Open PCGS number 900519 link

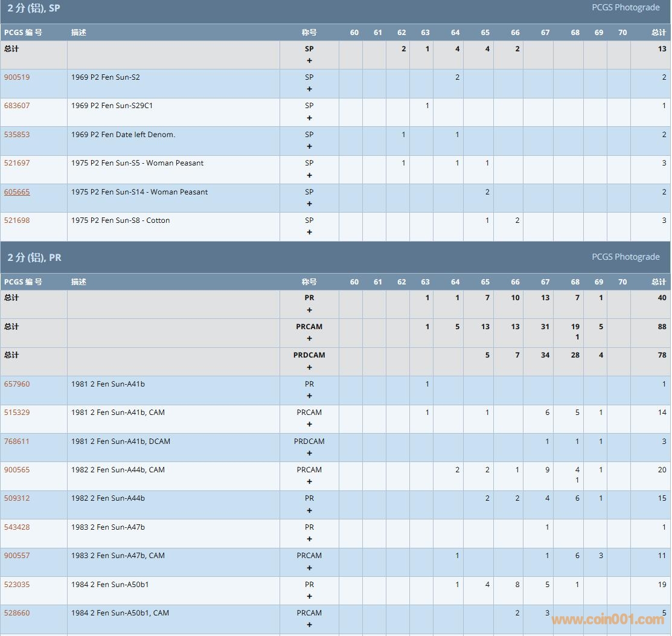(x=17, y=77)
